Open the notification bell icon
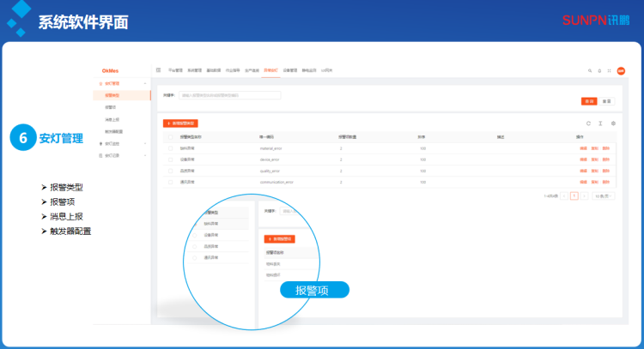The image size is (644, 349). pyautogui.click(x=599, y=70)
